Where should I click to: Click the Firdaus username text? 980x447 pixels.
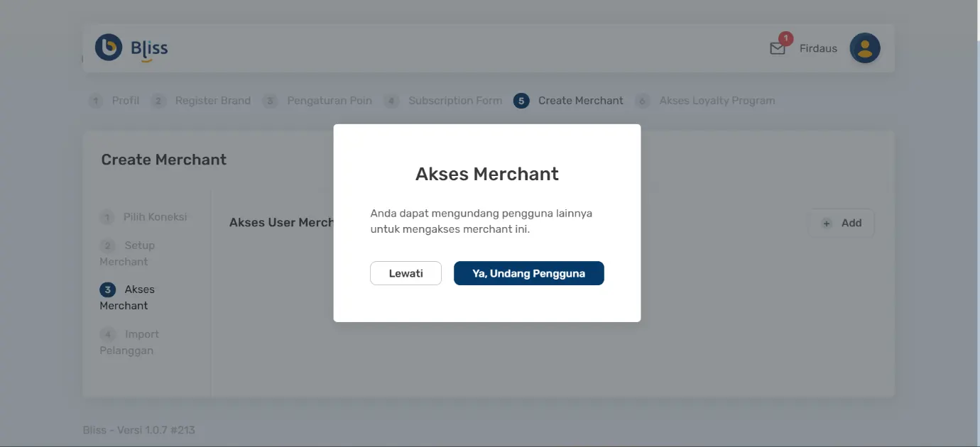point(818,48)
